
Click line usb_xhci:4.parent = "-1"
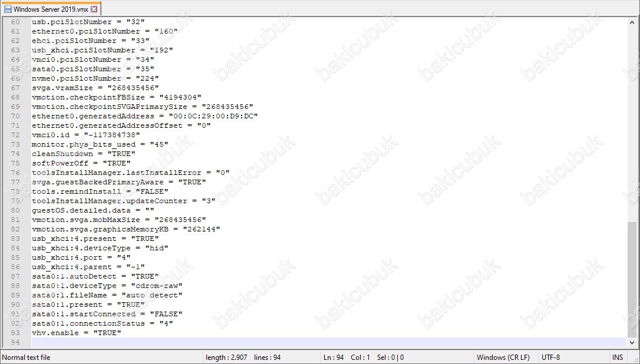88,267
